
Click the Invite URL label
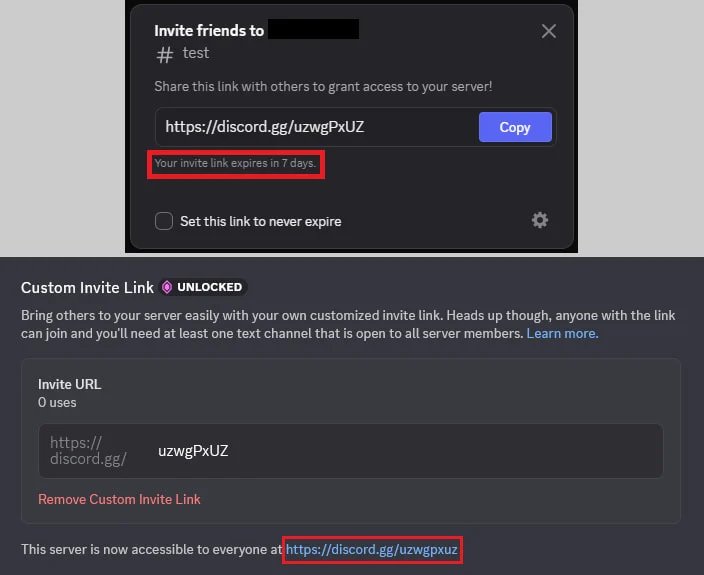70,384
